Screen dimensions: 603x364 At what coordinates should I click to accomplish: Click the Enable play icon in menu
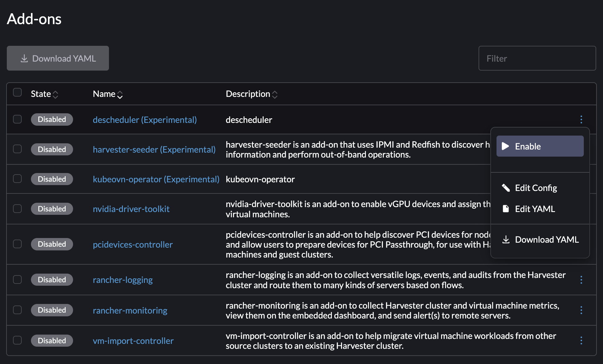coord(505,146)
